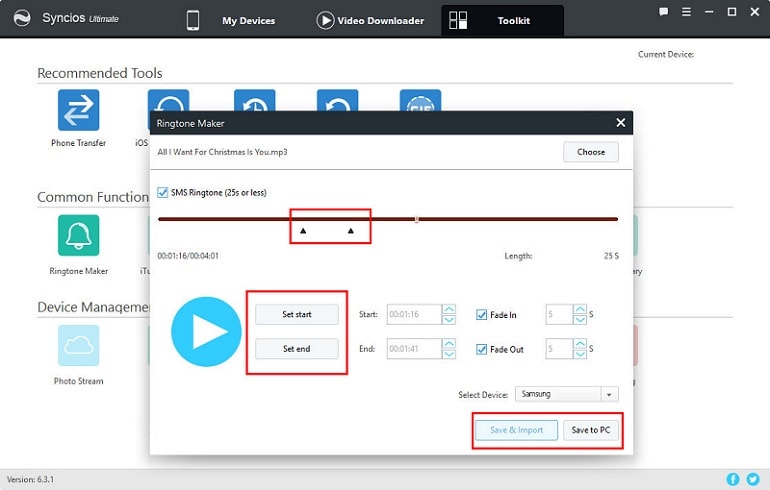
Task: Disable the Fade In checkbox
Action: pyautogui.click(x=481, y=314)
